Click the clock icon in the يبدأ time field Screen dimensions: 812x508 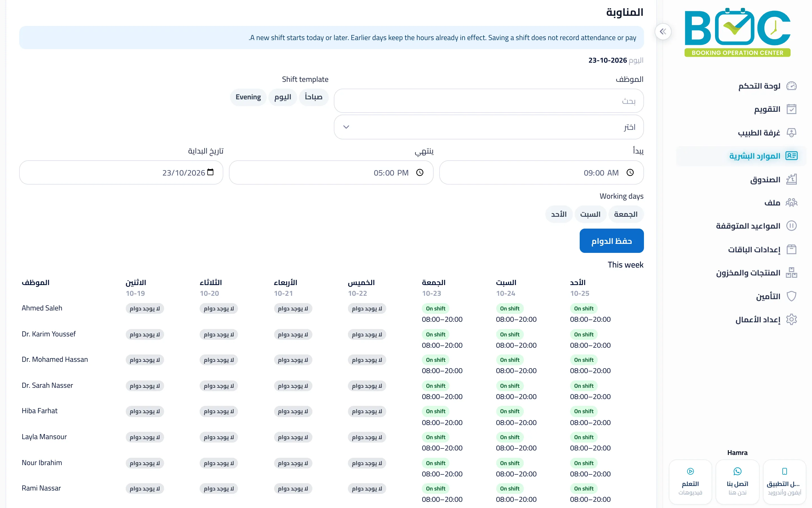630,172
